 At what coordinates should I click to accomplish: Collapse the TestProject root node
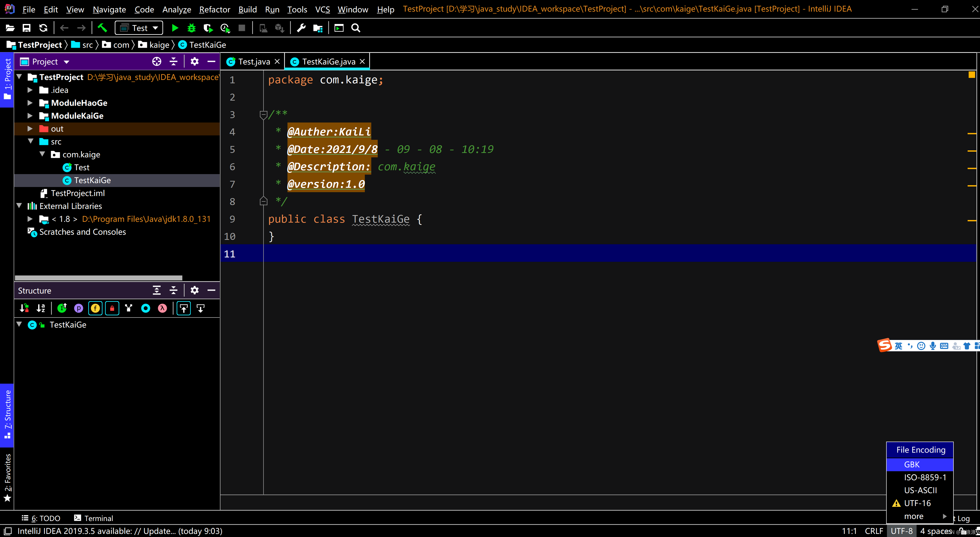tap(19, 77)
